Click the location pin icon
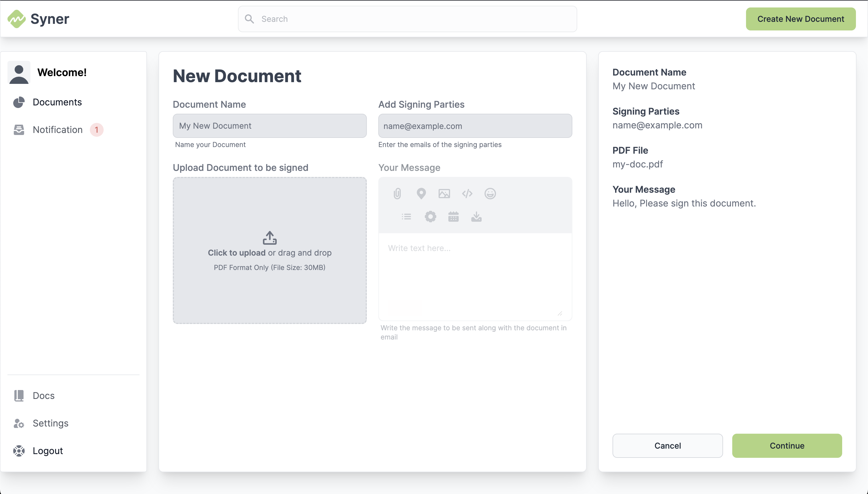The width and height of the screenshot is (868, 494). (x=421, y=194)
